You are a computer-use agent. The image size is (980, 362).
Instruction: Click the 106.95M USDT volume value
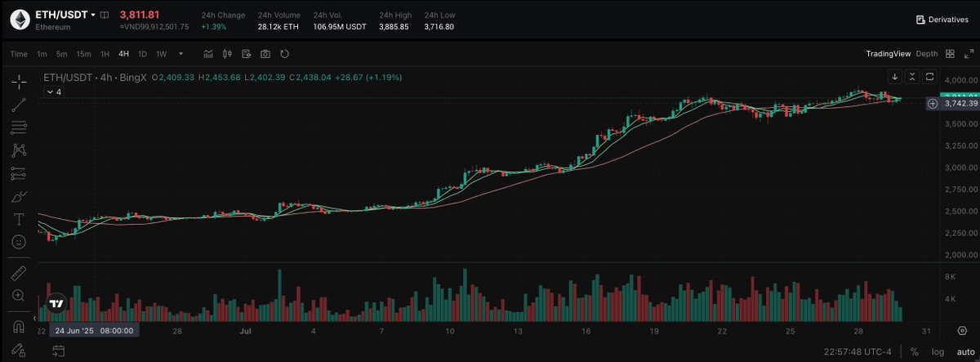tap(340, 27)
